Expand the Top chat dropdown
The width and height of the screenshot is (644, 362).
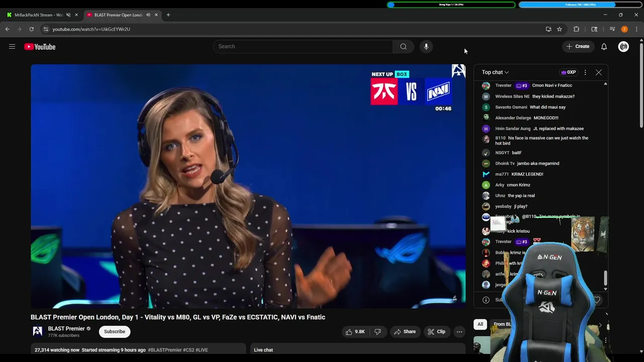[495, 72]
